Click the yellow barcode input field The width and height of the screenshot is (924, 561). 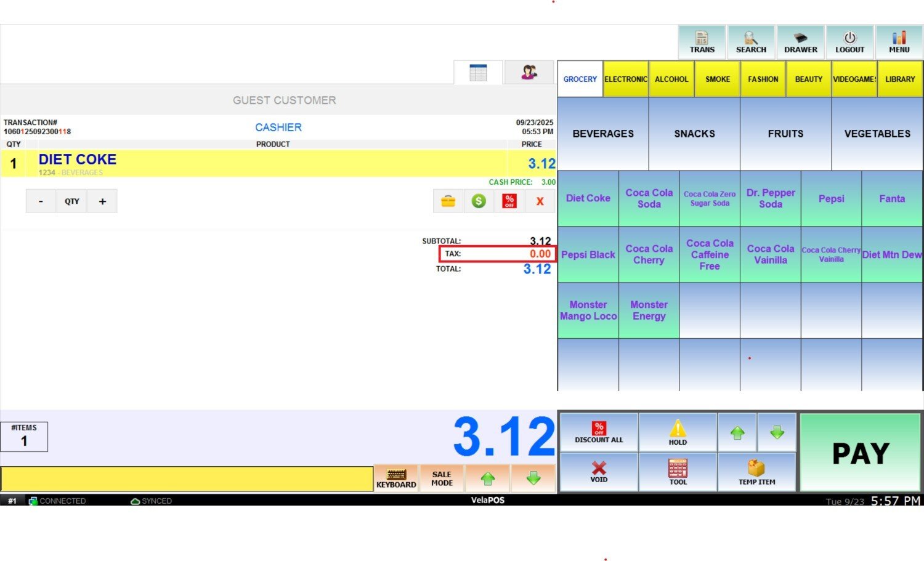coord(187,478)
